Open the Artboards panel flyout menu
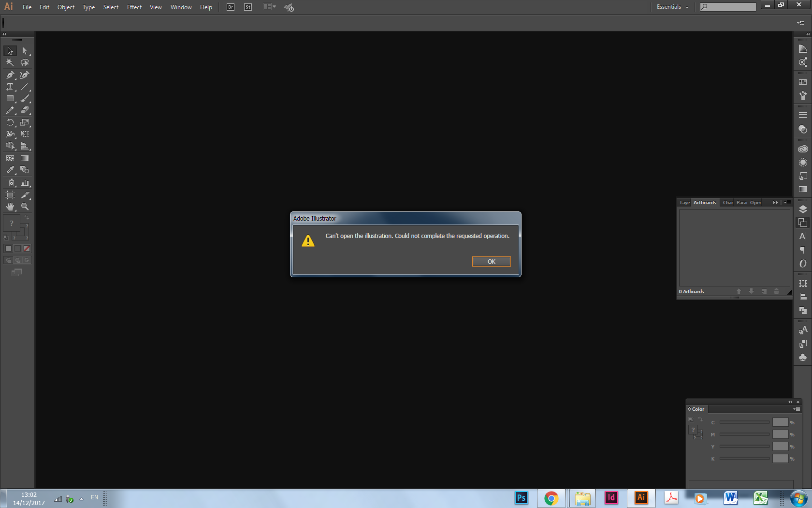 [787, 203]
